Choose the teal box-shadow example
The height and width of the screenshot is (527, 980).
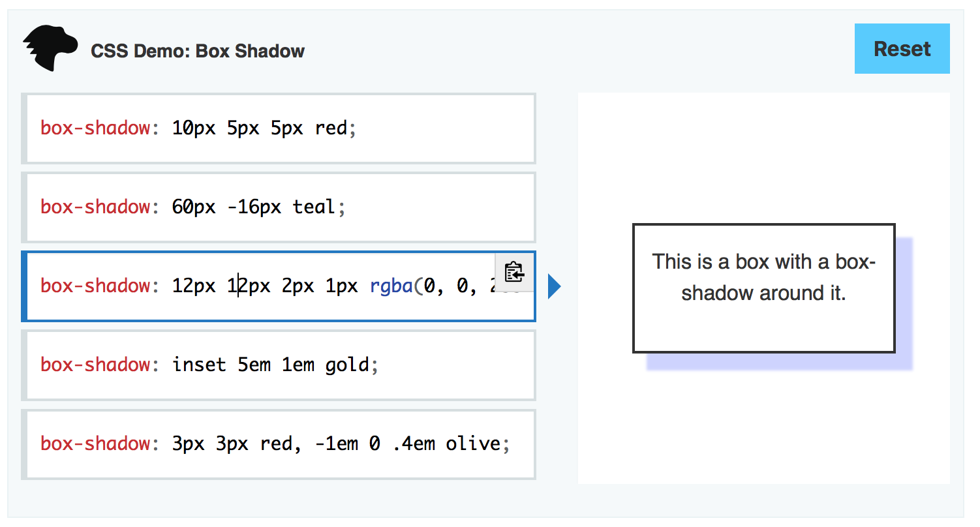click(279, 207)
